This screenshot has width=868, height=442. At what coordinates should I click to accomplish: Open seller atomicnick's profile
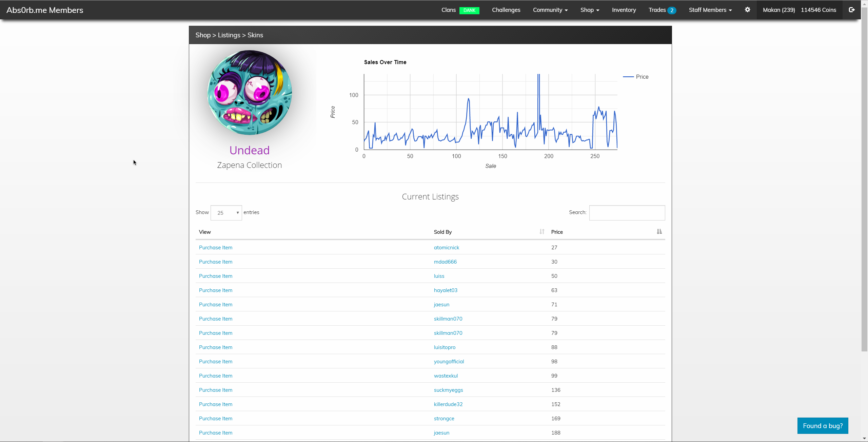[447, 247]
